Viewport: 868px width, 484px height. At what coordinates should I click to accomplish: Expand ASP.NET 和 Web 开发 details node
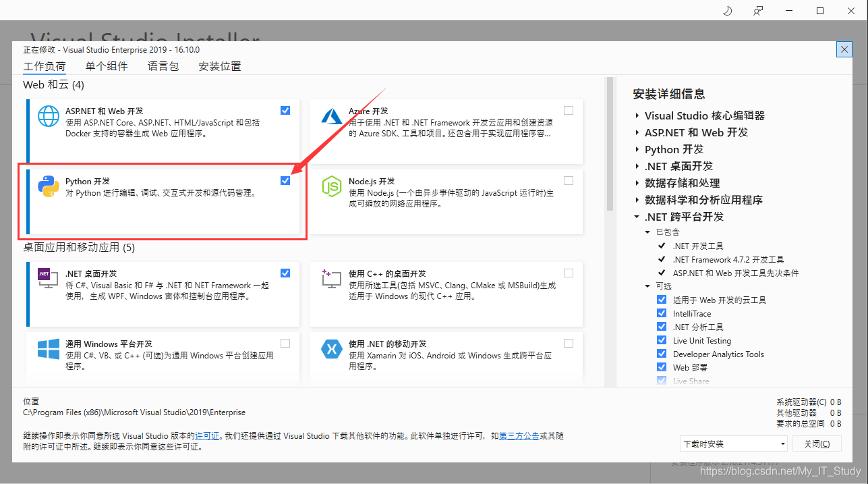[x=637, y=132]
